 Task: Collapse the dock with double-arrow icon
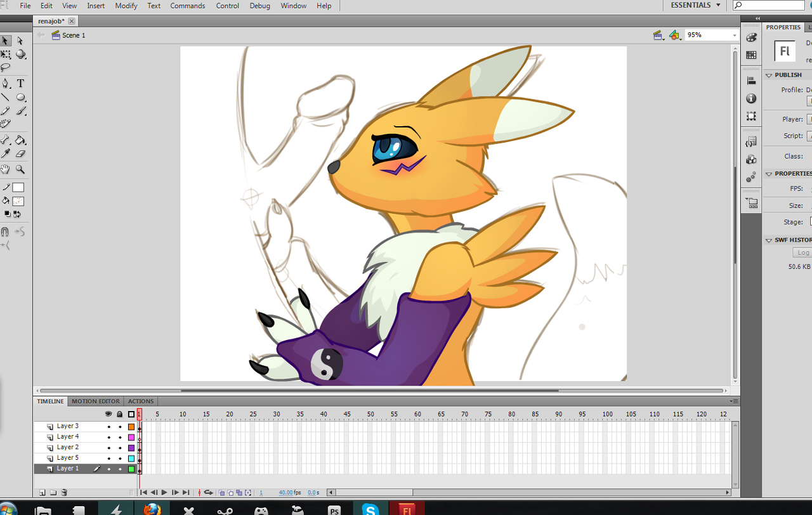click(758, 18)
